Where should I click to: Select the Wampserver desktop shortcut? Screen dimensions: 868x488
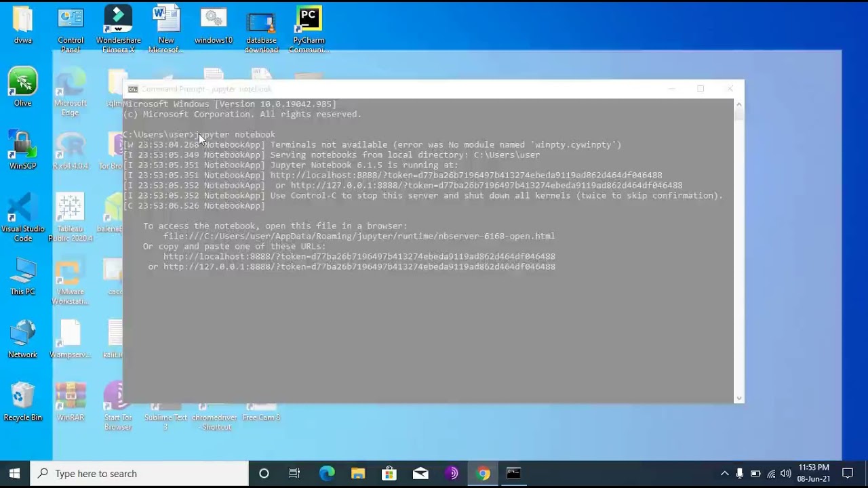click(71, 340)
